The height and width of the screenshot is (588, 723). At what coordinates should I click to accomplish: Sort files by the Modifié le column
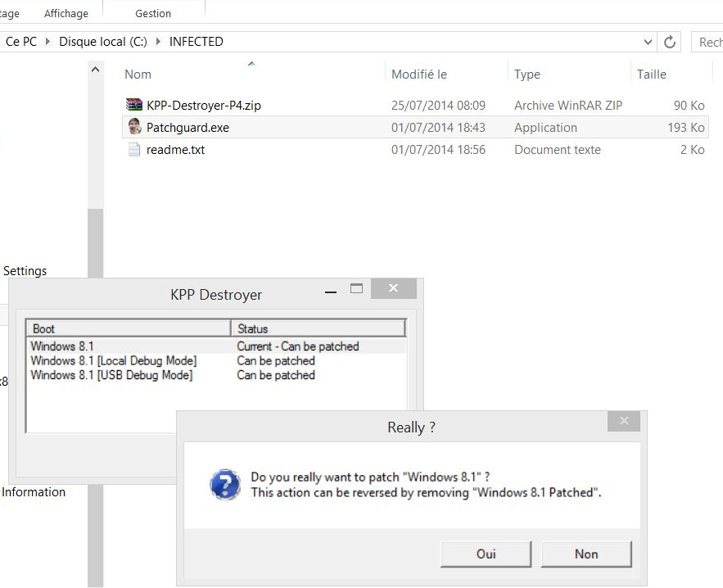pos(418,75)
